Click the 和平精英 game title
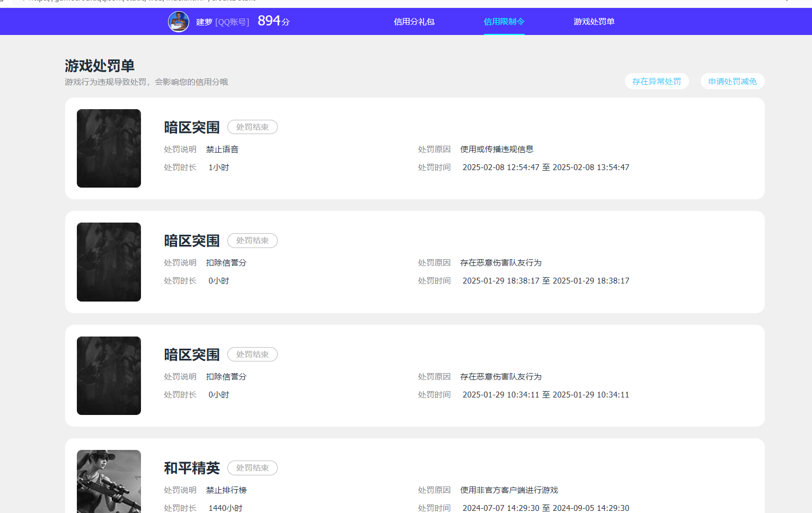812x513 pixels. pos(191,468)
